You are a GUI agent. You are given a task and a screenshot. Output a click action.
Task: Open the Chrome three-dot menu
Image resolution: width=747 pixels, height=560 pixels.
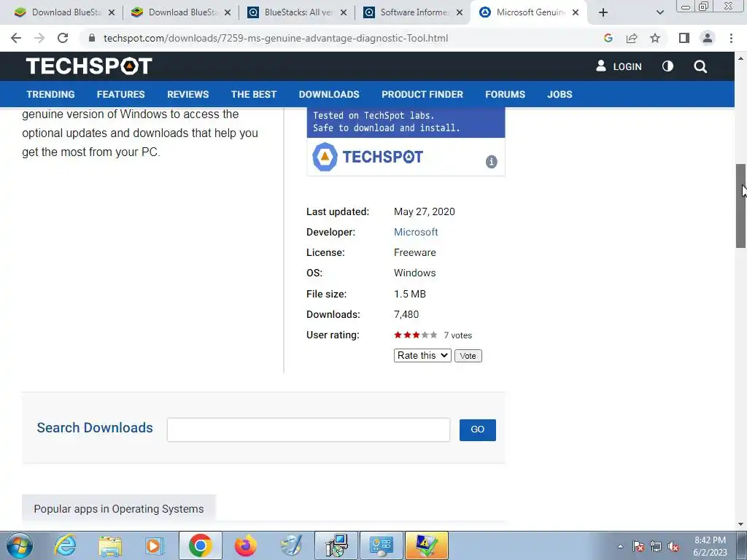click(731, 38)
